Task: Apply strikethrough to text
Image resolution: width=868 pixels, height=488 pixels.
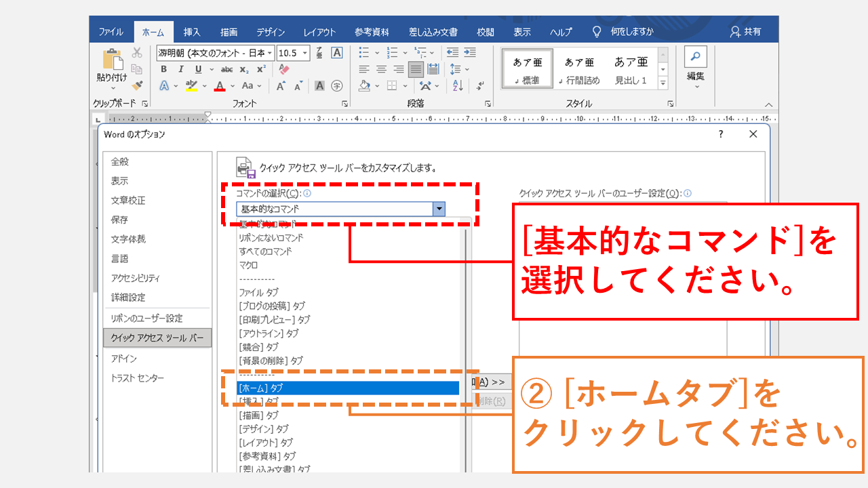Action: pyautogui.click(x=228, y=68)
